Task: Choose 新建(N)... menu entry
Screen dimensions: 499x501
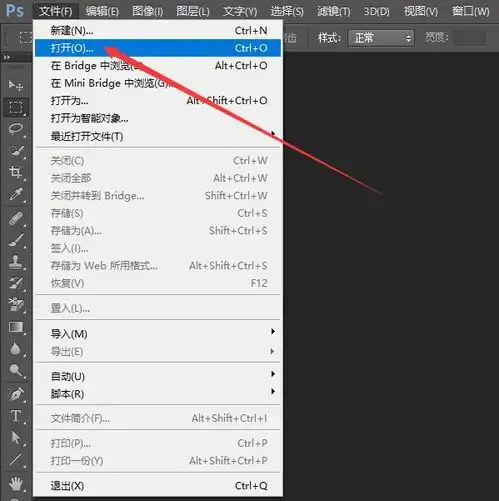Action: click(158, 30)
